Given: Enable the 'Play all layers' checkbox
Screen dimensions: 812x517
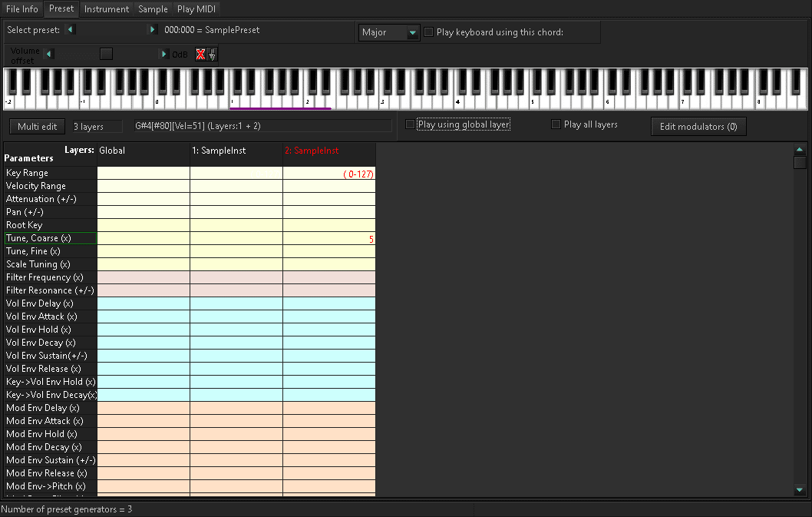Looking at the screenshot, I should [556, 124].
